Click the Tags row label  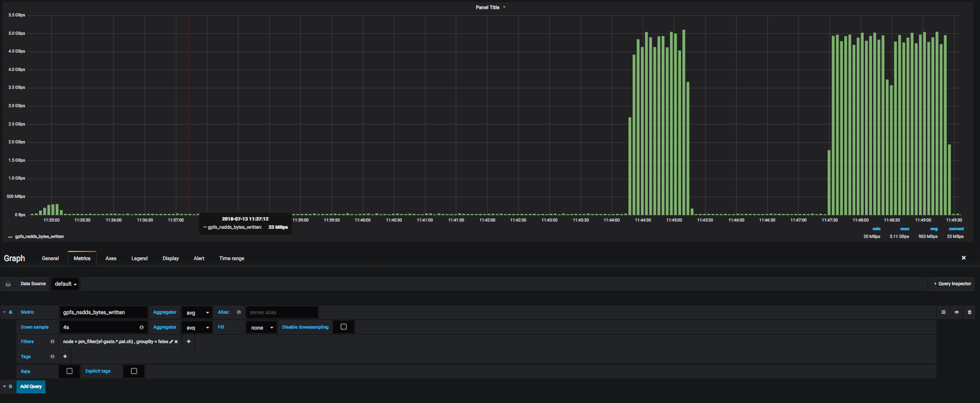coord(26,357)
